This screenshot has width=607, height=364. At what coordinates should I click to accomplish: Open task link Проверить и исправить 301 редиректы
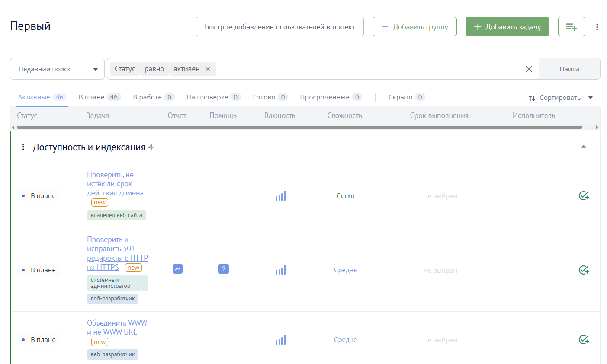[117, 253]
